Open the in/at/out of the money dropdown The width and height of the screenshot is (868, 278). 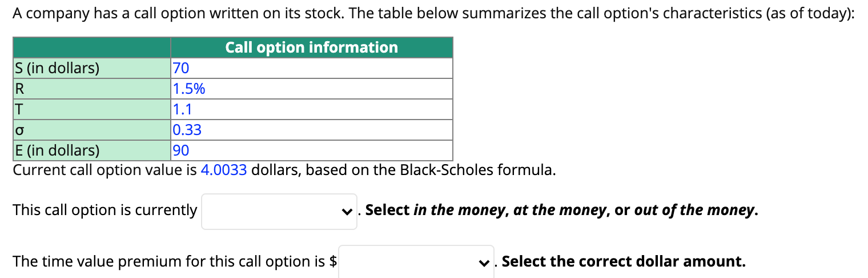pos(279,211)
